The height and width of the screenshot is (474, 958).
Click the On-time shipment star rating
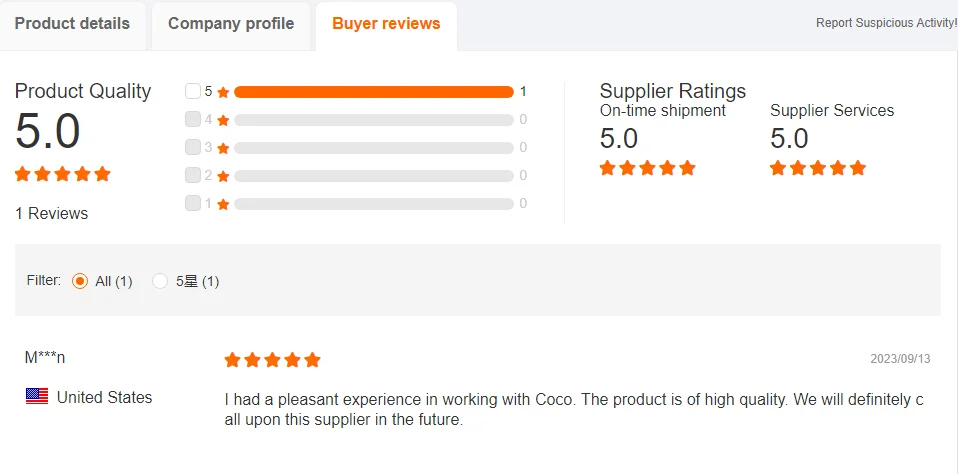[647, 168]
